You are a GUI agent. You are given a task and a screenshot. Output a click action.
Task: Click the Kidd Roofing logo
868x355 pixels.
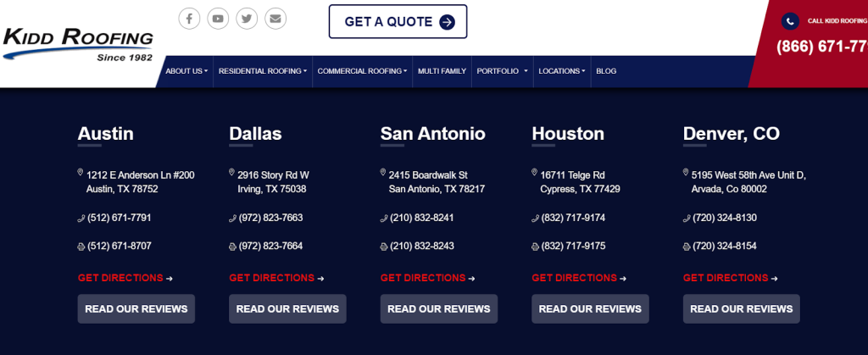[x=78, y=44]
